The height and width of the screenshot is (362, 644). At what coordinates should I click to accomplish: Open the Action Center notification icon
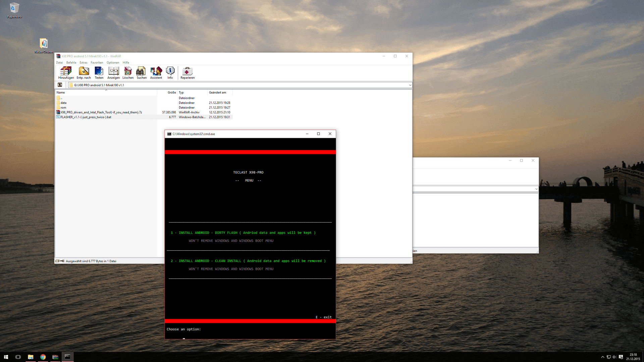point(621,357)
